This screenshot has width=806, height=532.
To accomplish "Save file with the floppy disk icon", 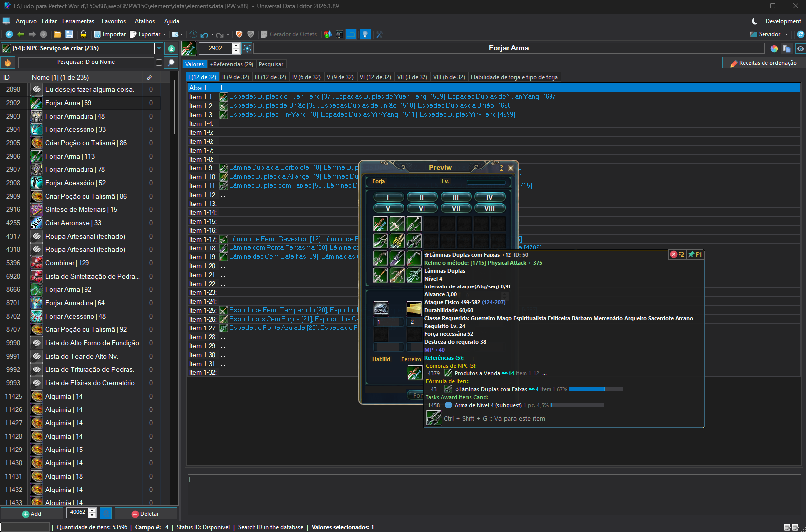I will coord(69,34).
